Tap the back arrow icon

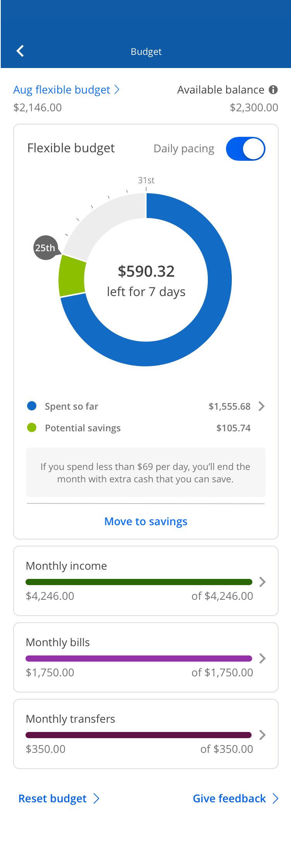[20, 51]
